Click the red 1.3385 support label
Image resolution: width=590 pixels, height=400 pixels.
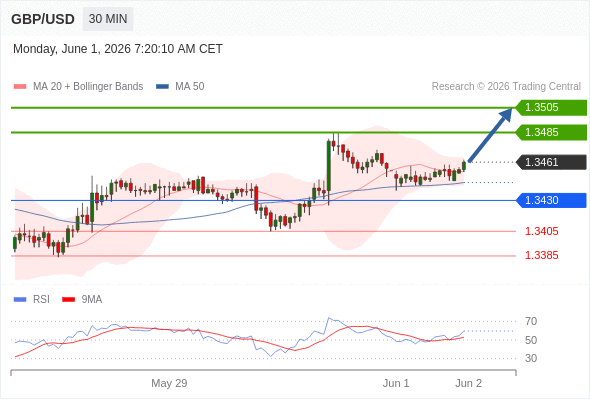[x=541, y=256]
